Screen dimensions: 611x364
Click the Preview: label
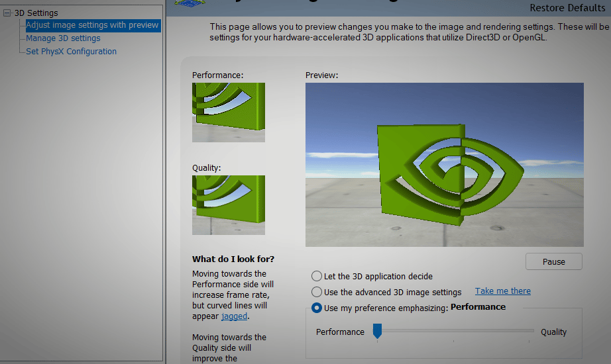coord(321,75)
